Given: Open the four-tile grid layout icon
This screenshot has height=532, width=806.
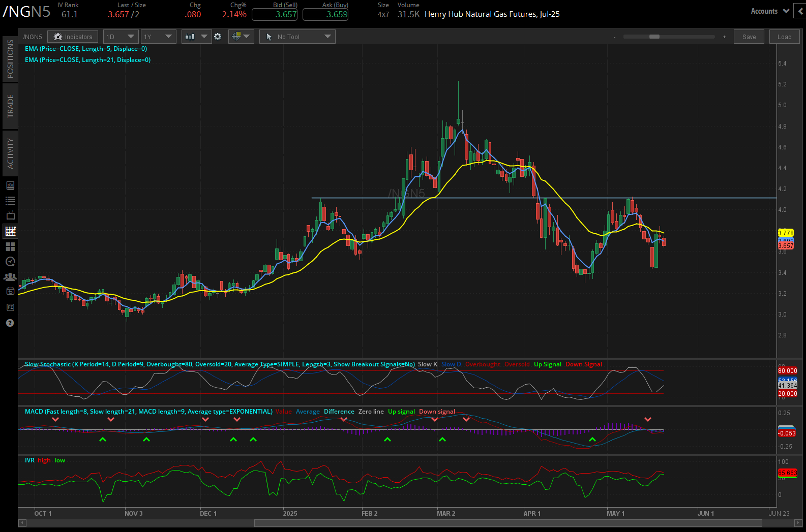Looking at the screenshot, I should [10, 246].
